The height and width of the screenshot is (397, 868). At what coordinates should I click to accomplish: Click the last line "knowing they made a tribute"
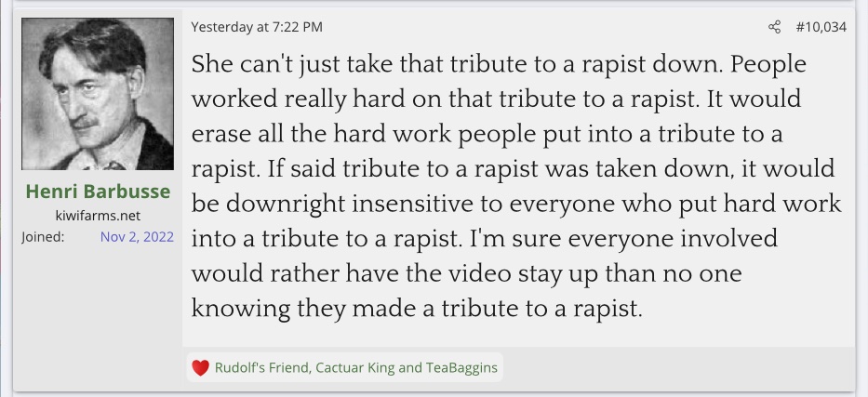417,308
